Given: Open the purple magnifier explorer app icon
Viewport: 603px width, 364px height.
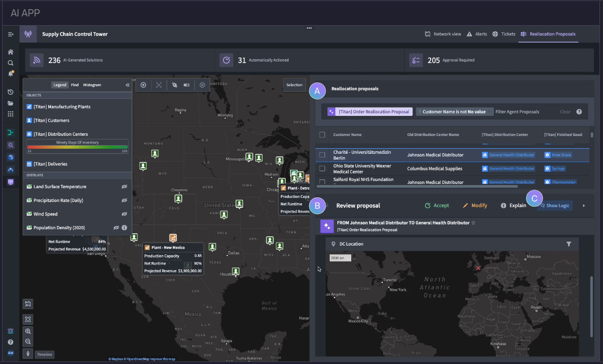Looking at the screenshot, I should tap(10, 145).
